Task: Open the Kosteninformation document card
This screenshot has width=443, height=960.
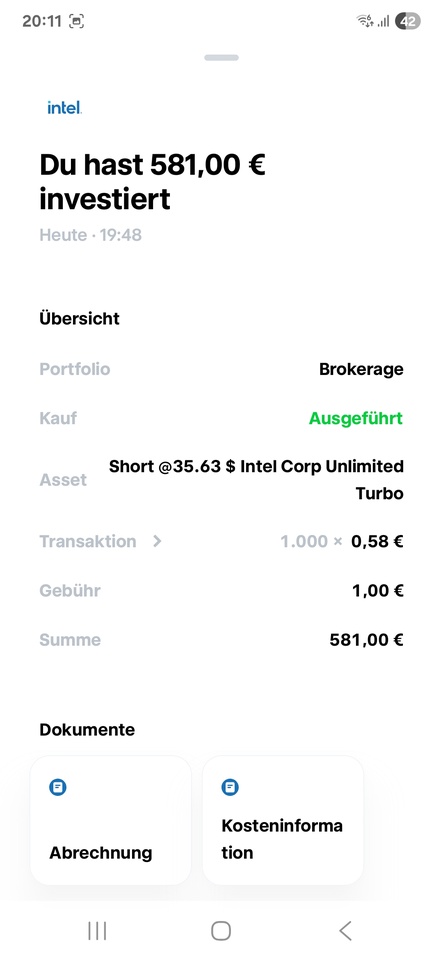Action: pos(283,820)
